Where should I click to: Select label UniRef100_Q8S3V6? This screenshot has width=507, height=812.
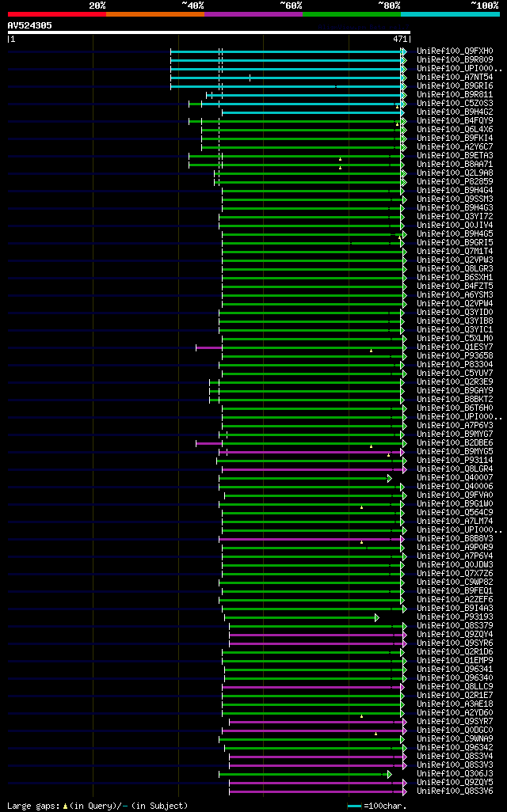pos(455,791)
